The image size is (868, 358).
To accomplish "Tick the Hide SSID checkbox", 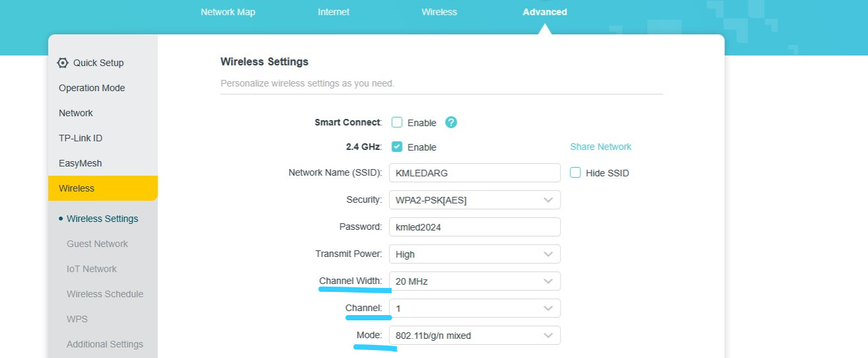I will pyautogui.click(x=575, y=172).
